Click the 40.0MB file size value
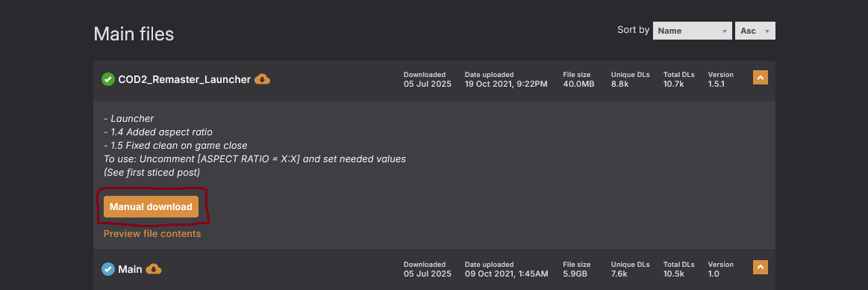The image size is (868, 290). [578, 84]
